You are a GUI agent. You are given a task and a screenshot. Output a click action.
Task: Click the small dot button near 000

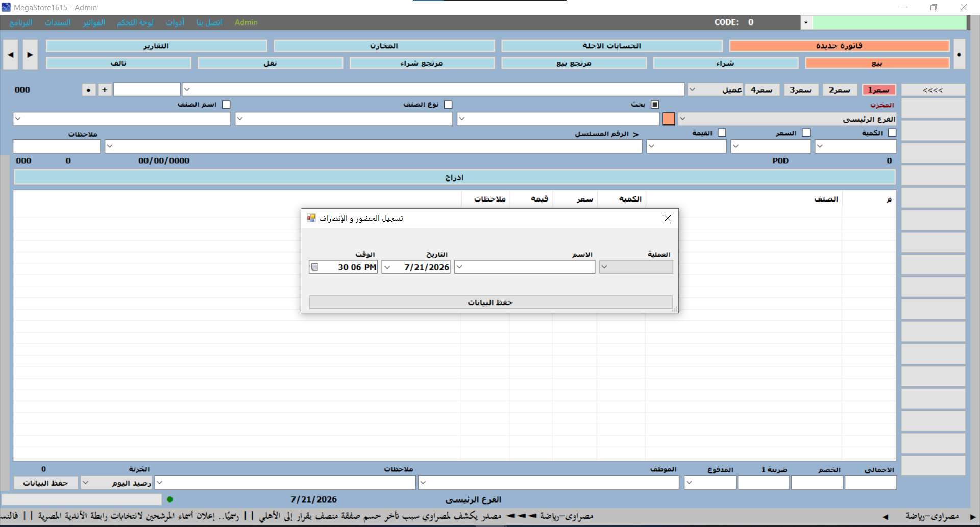(89, 90)
